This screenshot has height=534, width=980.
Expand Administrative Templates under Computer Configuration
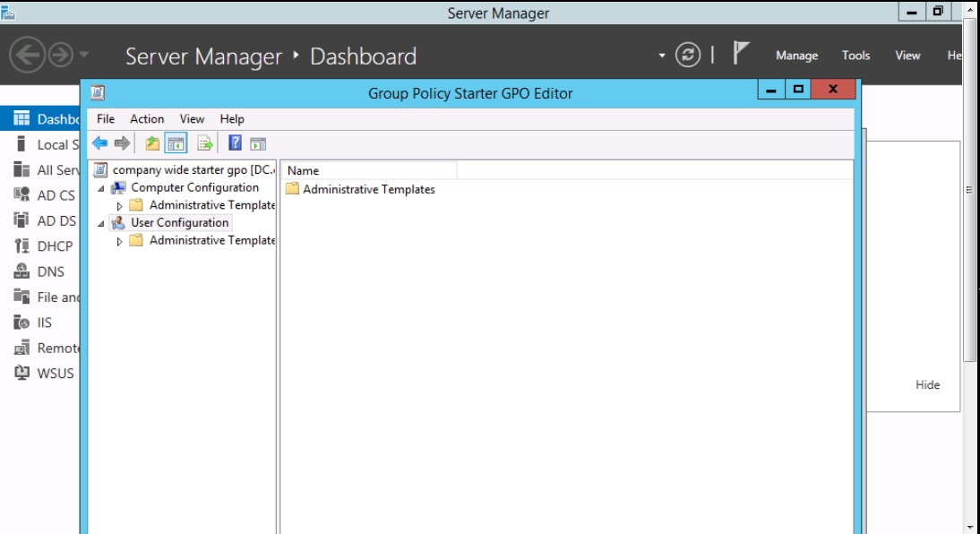click(x=119, y=206)
